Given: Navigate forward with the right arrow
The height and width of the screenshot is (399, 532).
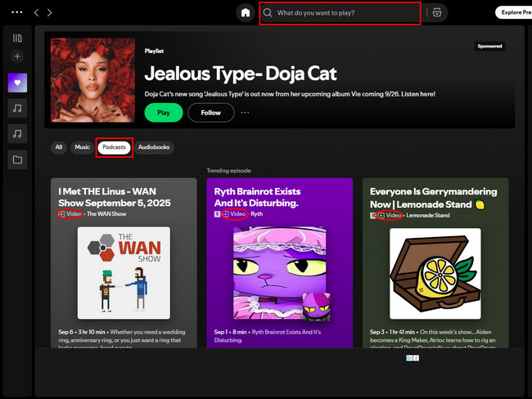Looking at the screenshot, I should point(49,13).
